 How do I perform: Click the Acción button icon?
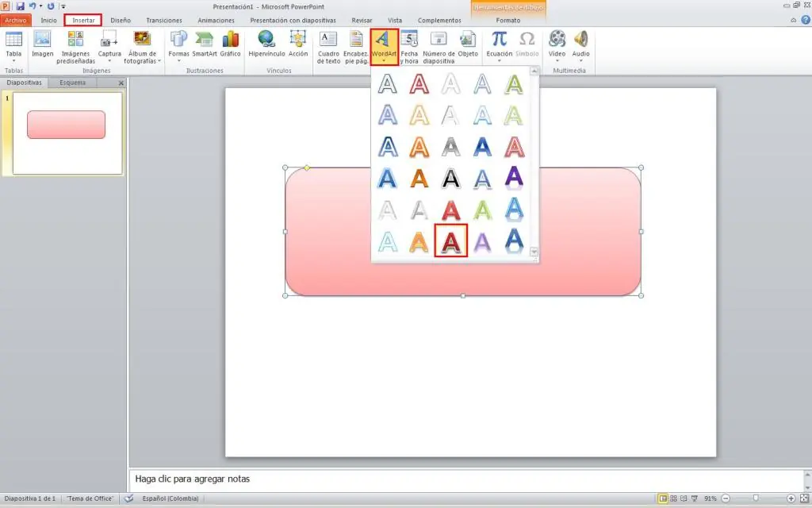point(298,44)
